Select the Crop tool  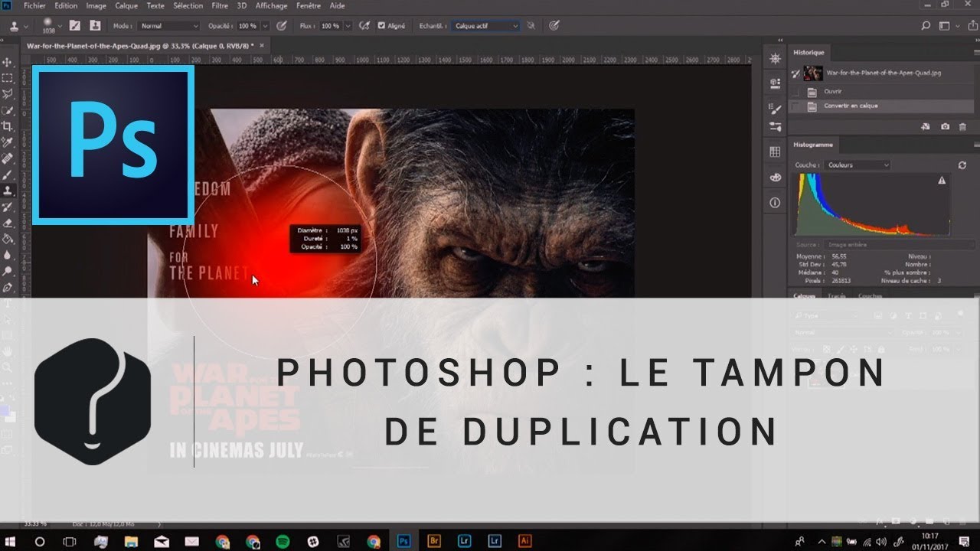click(x=8, y=126)
